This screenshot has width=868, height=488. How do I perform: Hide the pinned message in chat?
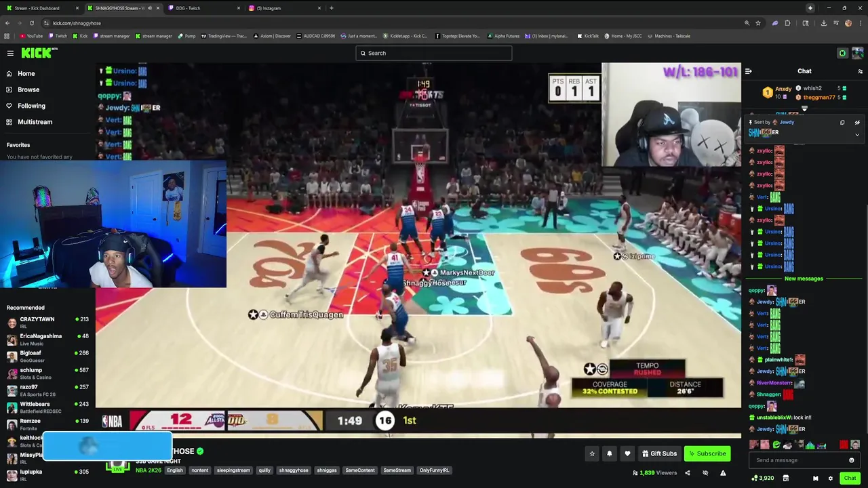pyautogui.click(x=857, y=123)
